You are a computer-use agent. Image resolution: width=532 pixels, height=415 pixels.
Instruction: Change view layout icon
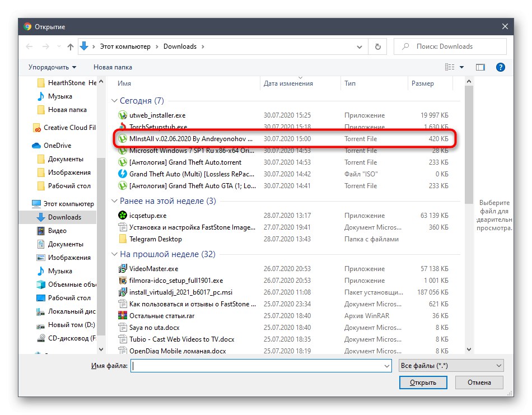pos(450,67)
